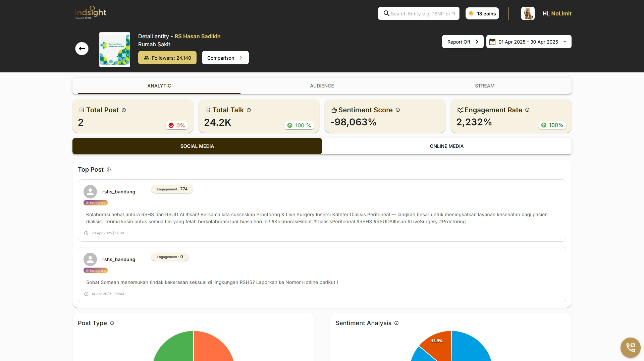Open the phone support chat icon
The image size is (644, 361).
tap(630, 347)
